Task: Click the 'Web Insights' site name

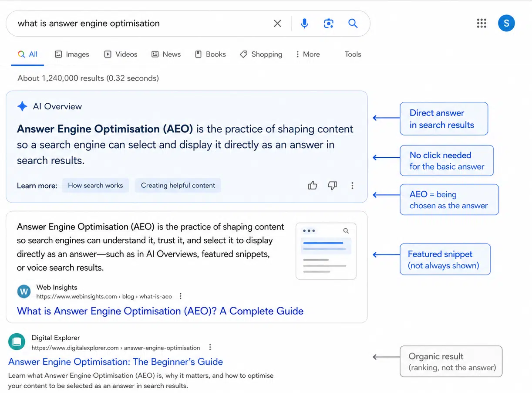Action: 57,287
